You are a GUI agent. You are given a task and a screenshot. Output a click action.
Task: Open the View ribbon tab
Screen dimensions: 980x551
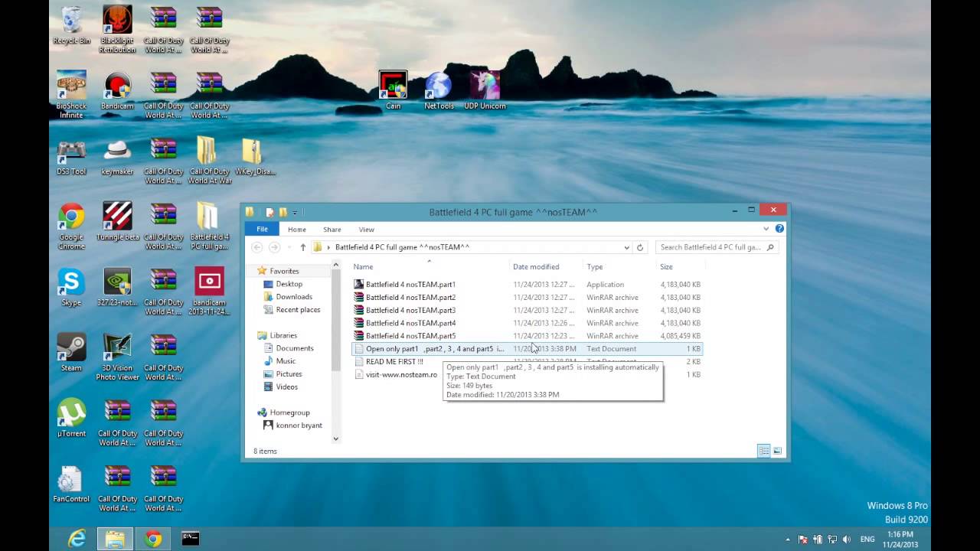pyautogui.click(x=367, y=229)
